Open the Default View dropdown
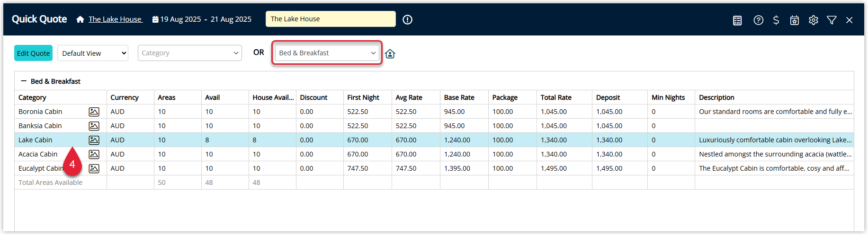 (x=93, y=53)
